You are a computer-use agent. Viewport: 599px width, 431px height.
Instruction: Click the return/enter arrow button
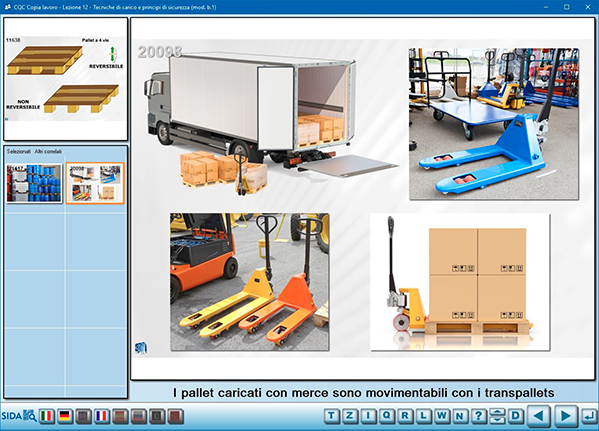point(589,416)
